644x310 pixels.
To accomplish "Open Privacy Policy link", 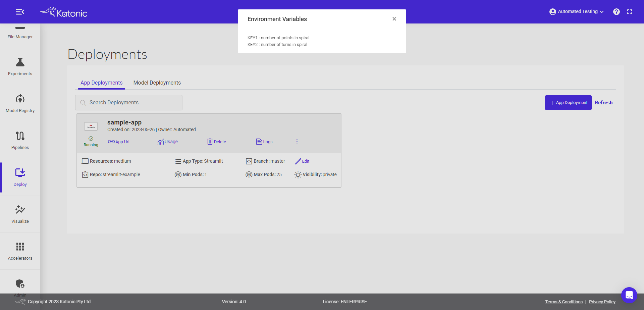I will coord(602,302).
